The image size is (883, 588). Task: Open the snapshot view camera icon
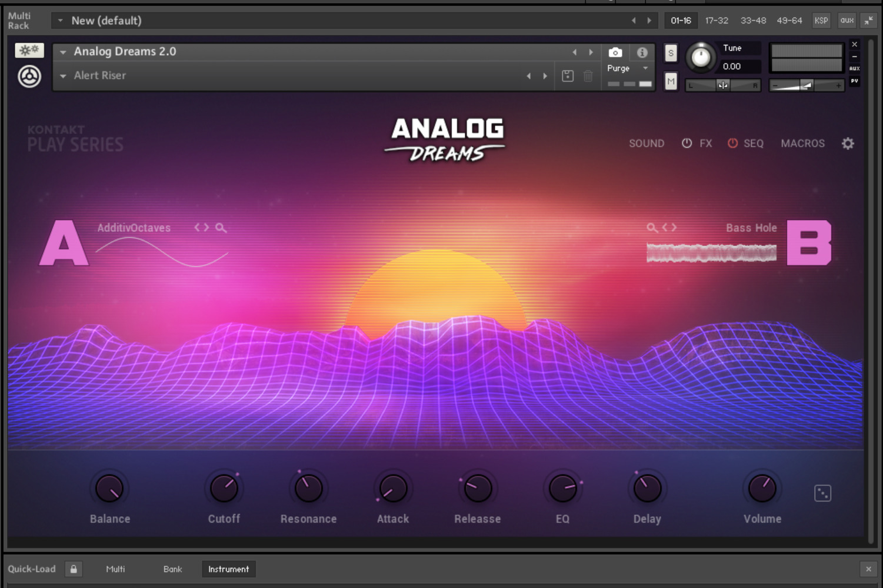point(615,52)
